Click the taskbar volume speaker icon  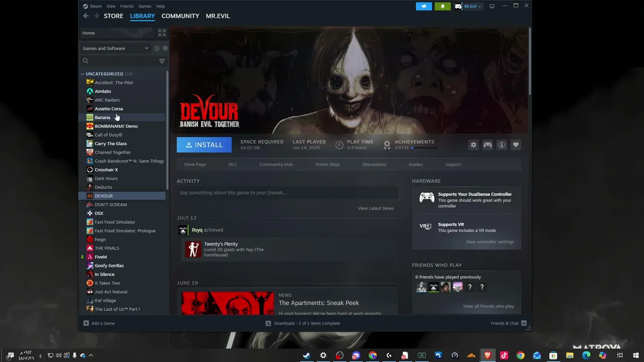tap(58, 355)
